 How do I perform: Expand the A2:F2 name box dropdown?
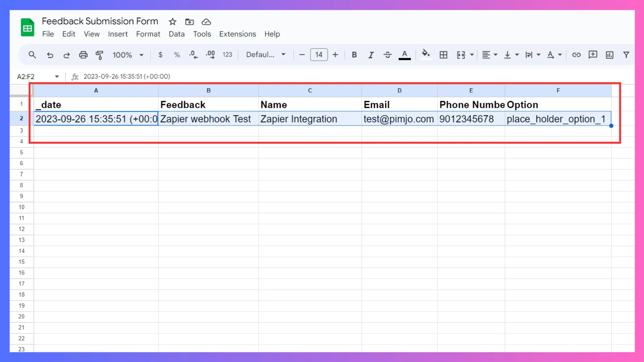tap(57, 77)
